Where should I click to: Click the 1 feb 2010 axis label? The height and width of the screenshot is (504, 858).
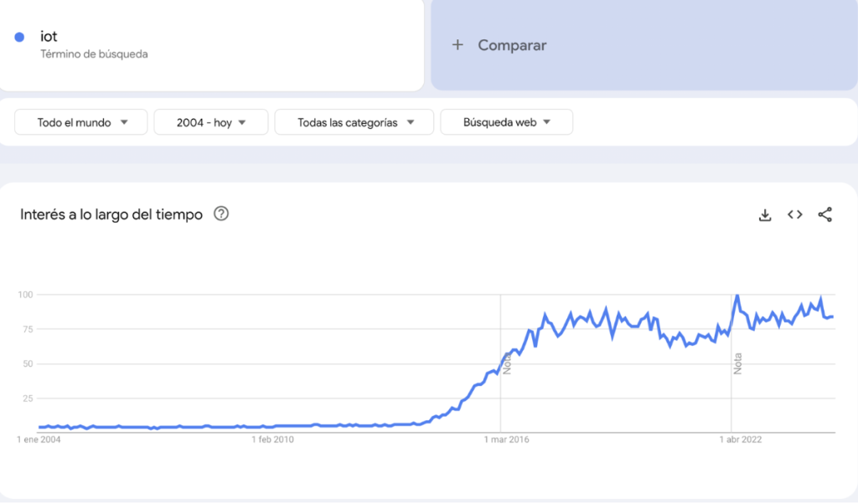(274, 439)
